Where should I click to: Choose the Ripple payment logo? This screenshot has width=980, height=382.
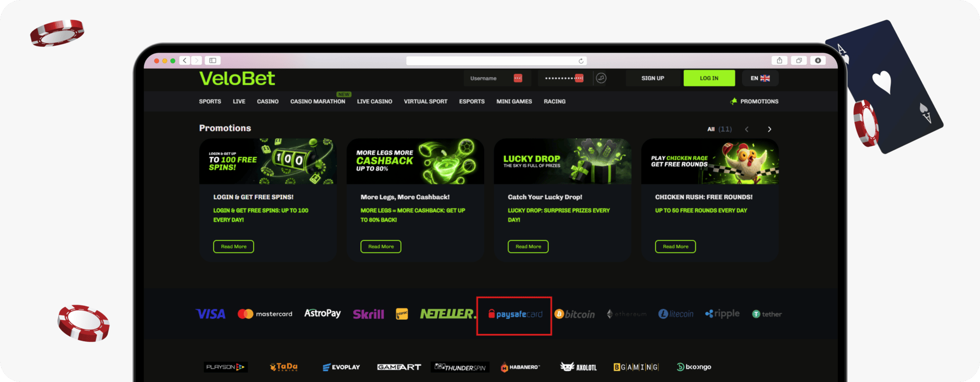pos(722,313)
